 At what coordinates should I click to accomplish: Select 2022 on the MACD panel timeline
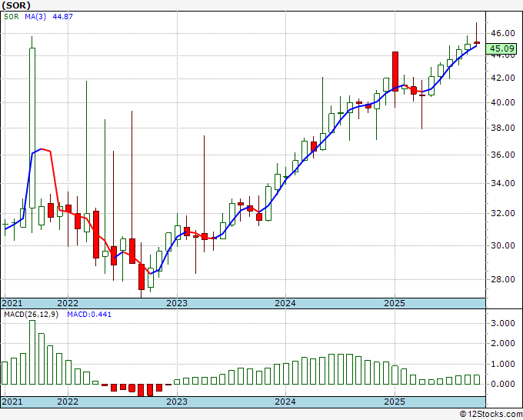pos(68,402)
